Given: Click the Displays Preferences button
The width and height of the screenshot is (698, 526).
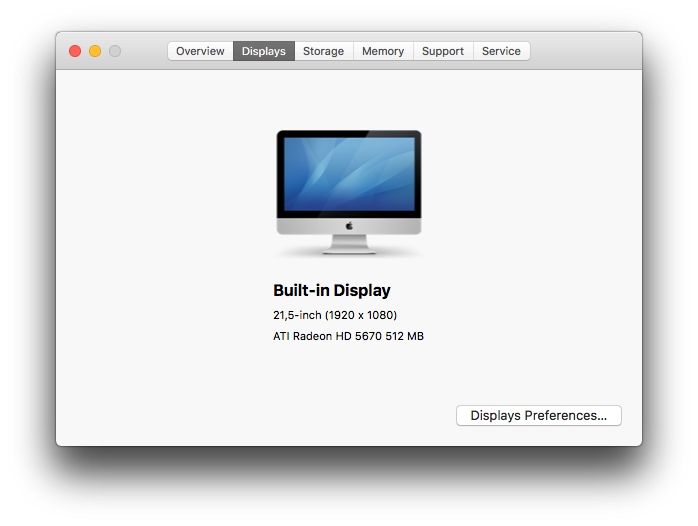Looking at the screenshot, I should [x=538, y=415].
